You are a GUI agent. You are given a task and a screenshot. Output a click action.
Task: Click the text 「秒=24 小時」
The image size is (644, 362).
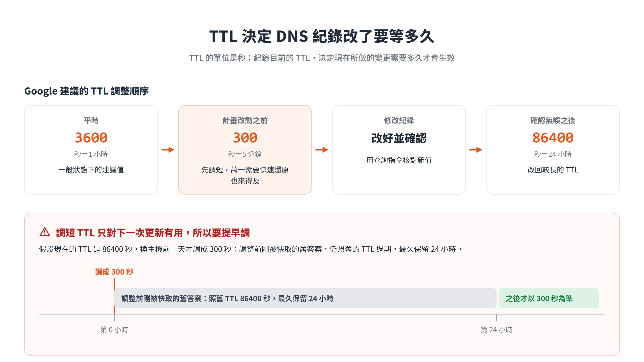[553, 154]
